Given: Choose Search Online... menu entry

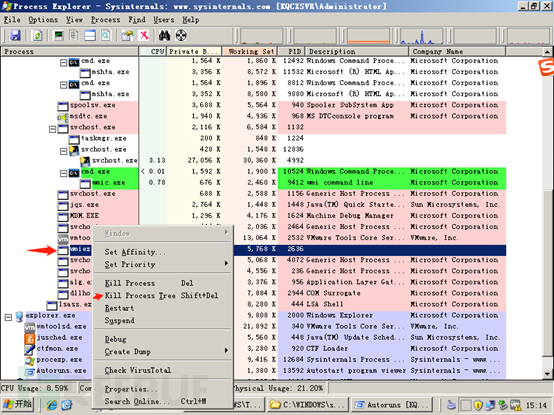Looking at the screenshot, I should click(x=163, y=401).
